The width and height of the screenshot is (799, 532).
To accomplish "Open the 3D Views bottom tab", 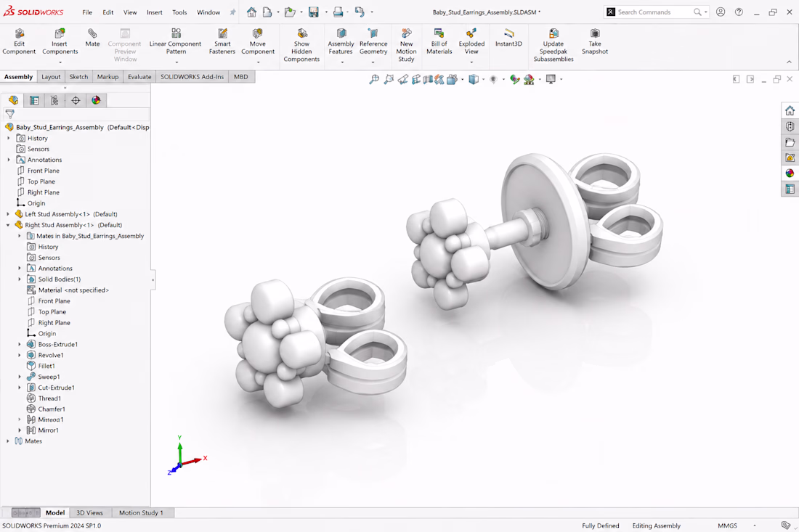I will point(89,512).
